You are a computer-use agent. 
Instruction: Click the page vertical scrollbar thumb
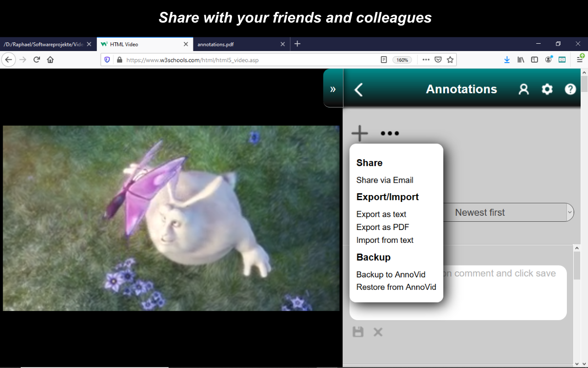(584, 84)
